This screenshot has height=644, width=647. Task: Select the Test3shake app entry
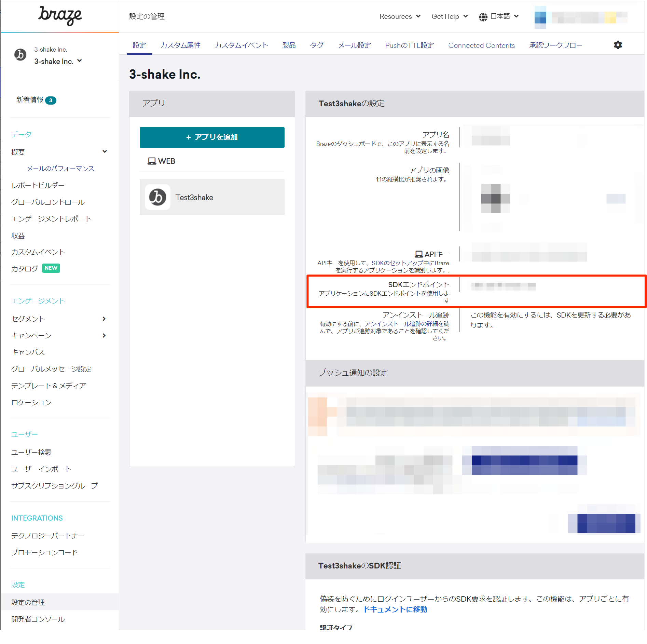point(212,197)
